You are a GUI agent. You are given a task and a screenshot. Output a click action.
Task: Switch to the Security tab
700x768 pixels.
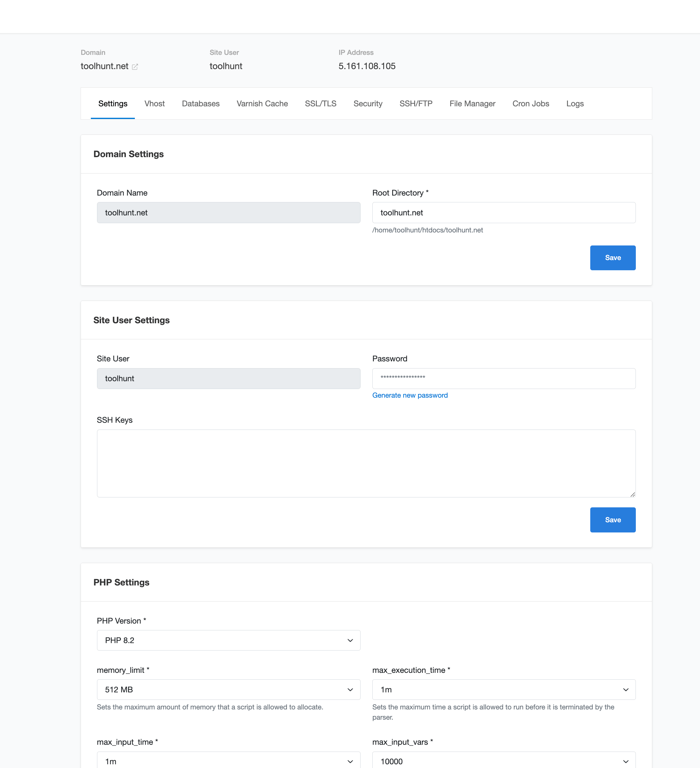tap(367, 104)
